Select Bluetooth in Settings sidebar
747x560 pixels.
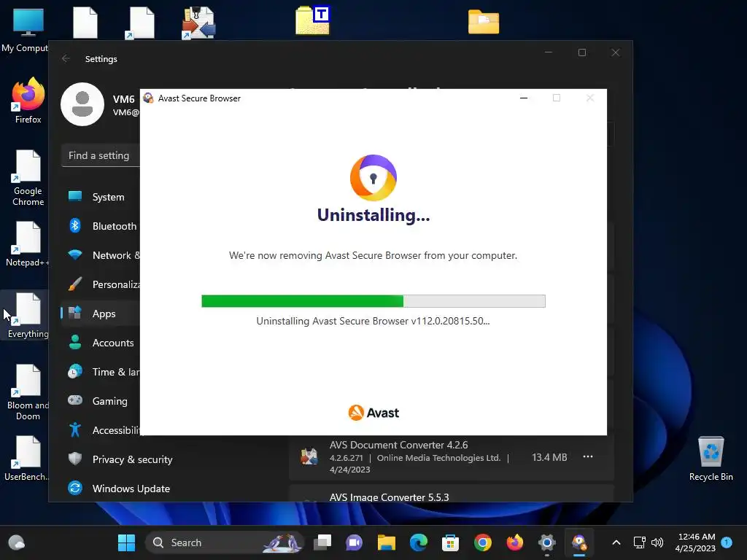tap(101, 226)
